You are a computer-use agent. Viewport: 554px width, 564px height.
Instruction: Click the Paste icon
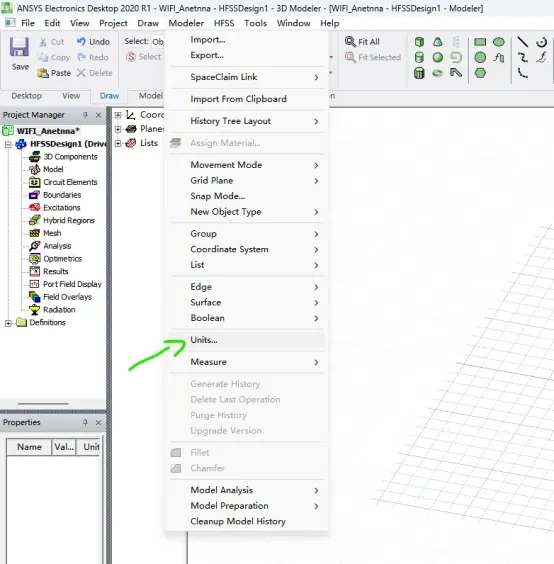point(43,73)
